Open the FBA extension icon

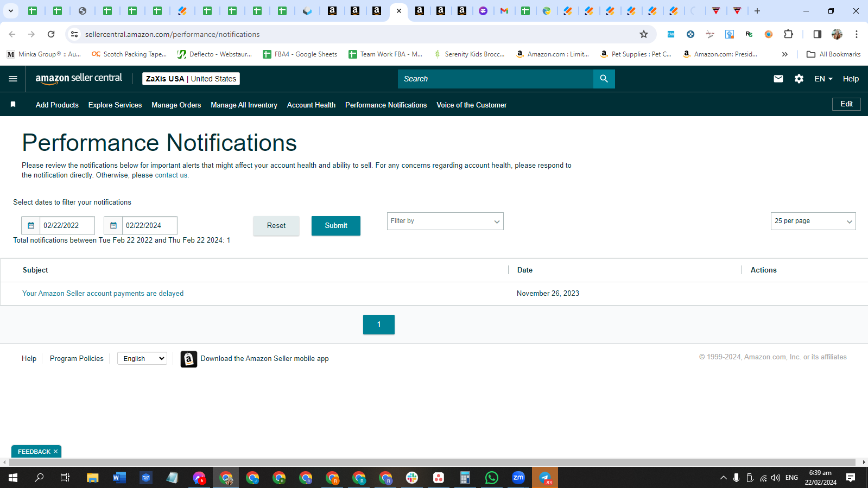coord(671,34)
